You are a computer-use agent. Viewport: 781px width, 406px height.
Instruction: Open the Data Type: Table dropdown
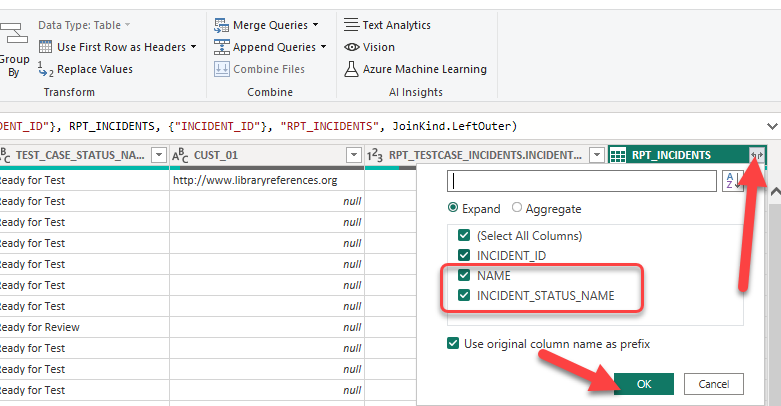pos(84,25)
